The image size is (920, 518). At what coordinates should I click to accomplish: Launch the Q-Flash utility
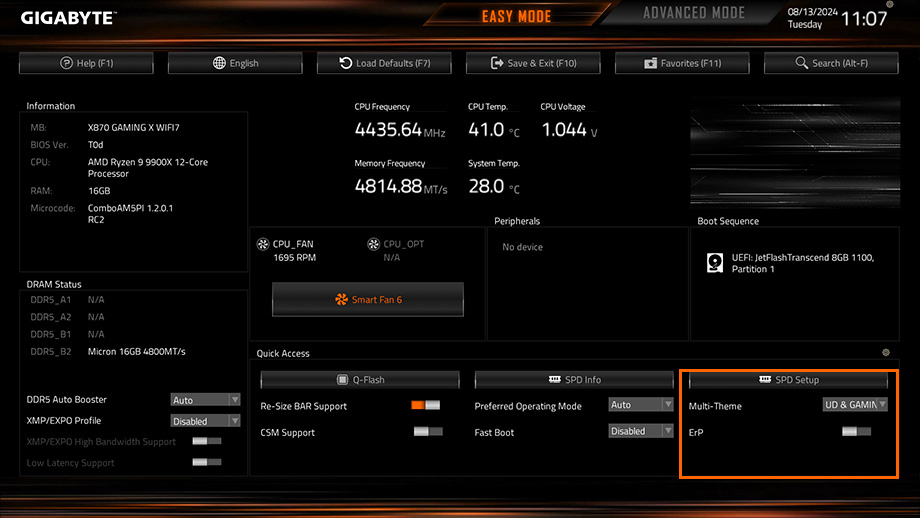(x=360, y=380)
